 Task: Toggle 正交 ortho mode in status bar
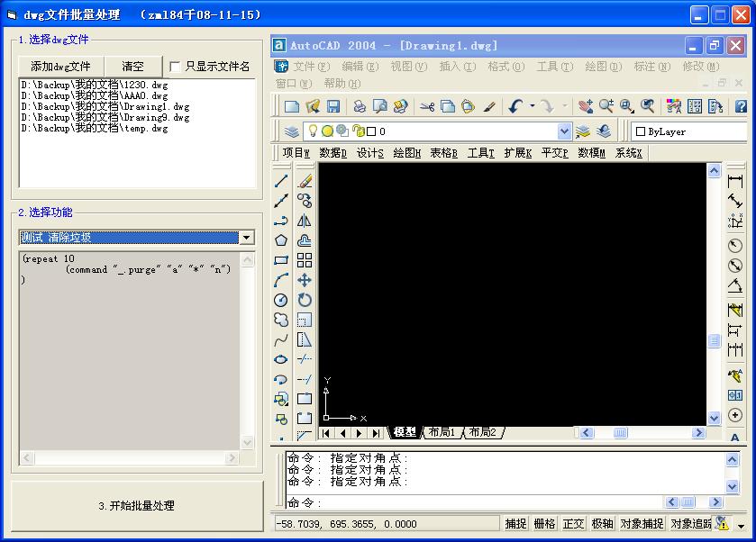(573, 524)
